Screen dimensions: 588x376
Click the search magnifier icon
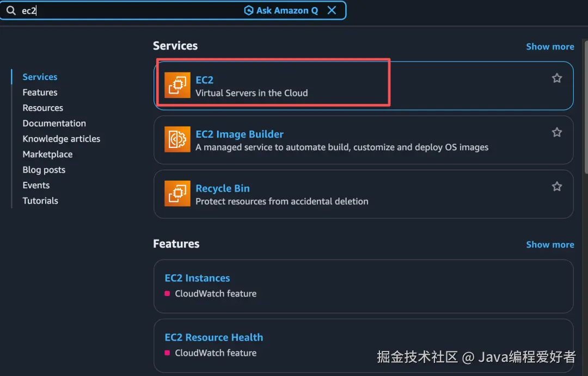[11, 11]
